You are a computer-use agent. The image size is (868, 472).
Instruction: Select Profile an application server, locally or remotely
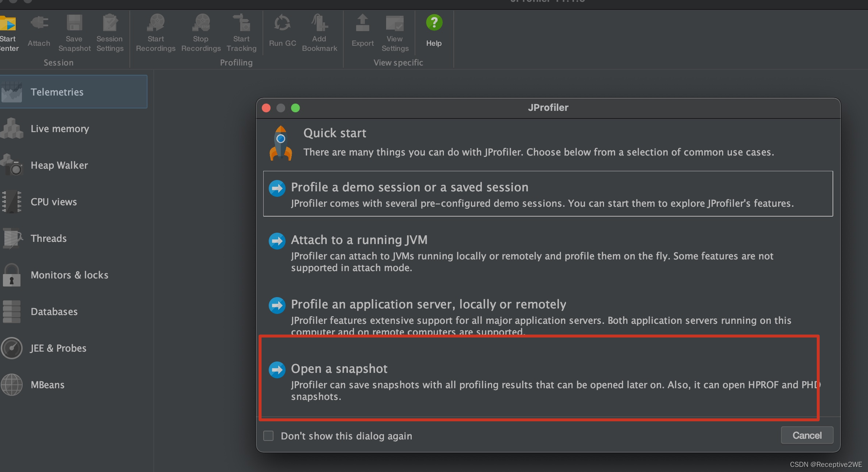click(x=429, y=304)
